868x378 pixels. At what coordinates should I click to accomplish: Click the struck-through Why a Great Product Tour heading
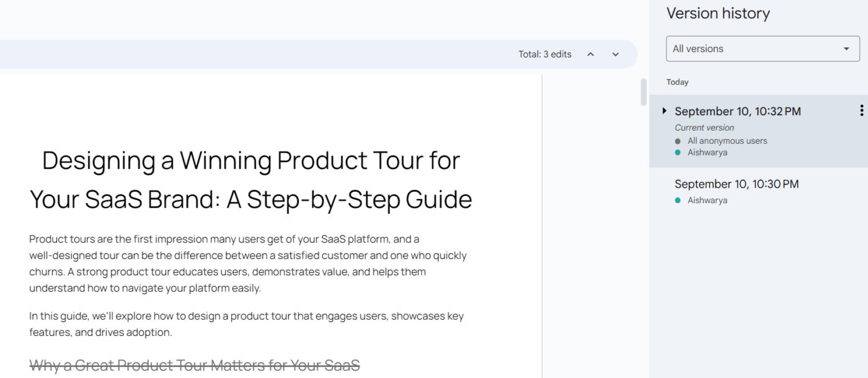pos(195,366)
